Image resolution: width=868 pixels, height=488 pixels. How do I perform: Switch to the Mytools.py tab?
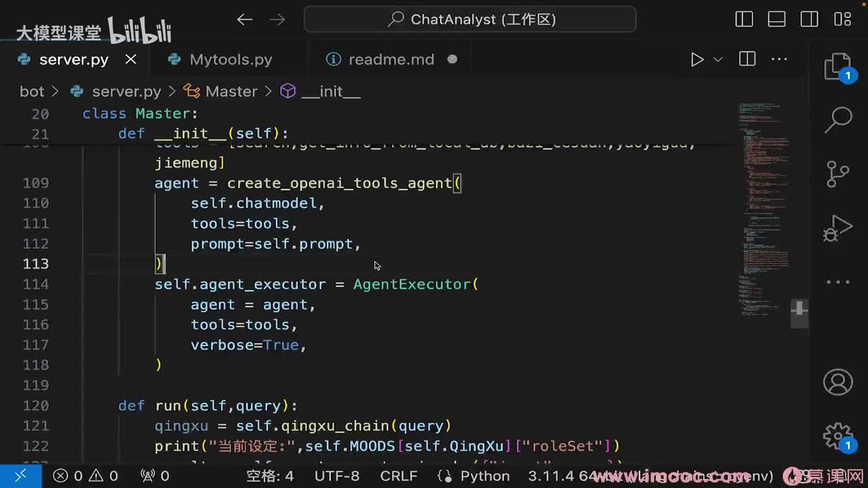231,60
